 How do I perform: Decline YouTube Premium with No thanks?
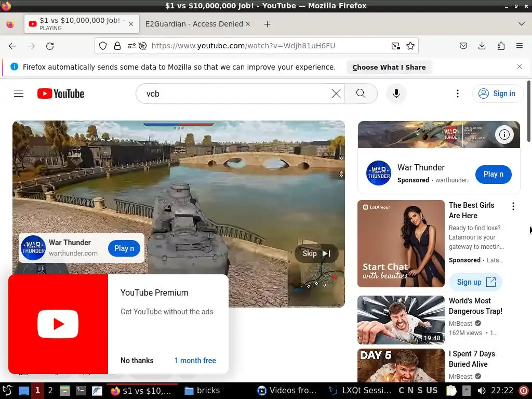point(137,361)
